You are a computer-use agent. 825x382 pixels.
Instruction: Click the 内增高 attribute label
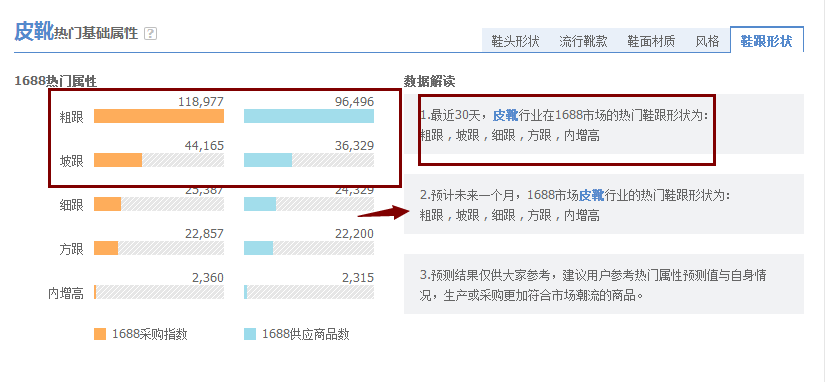click(x=66, y=293)
